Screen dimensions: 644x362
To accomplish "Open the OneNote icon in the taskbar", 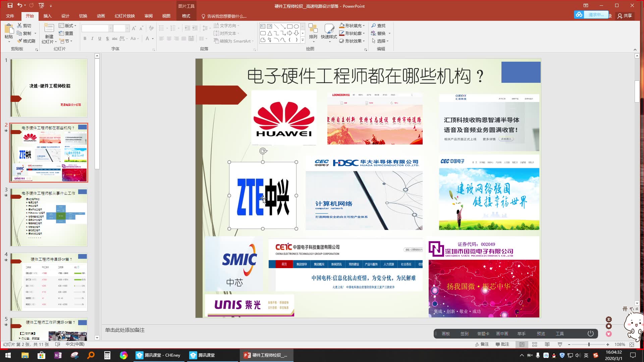I will [58, 355].
